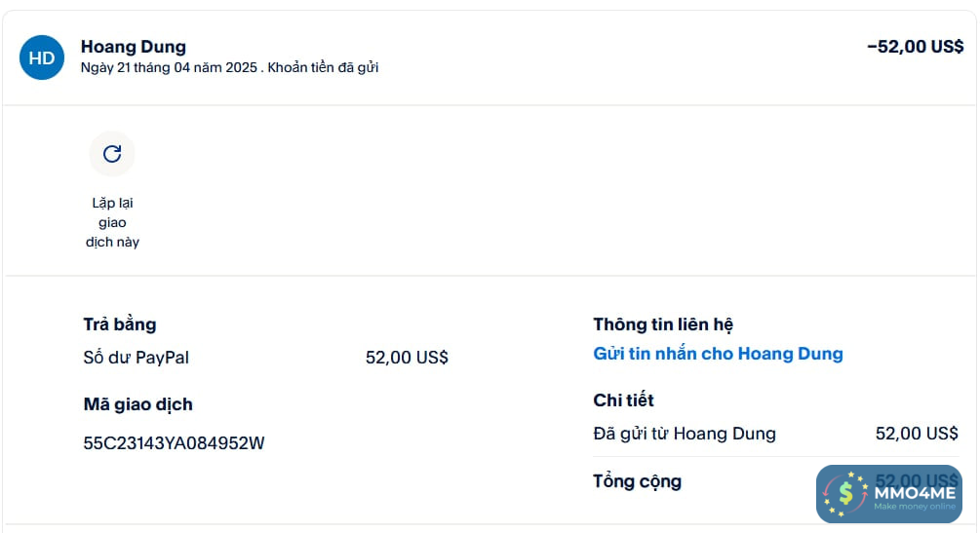Click the MMO4ME dollar sign logo

point(845,494)
